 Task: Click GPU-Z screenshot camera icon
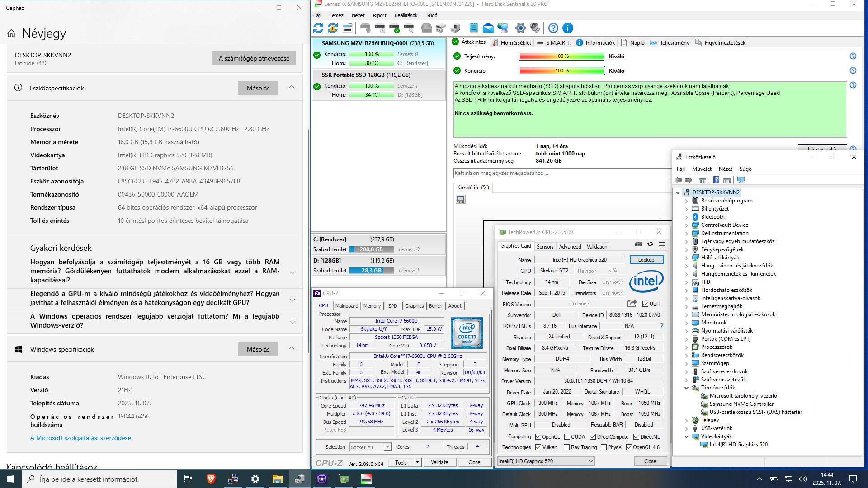point(638,244)
